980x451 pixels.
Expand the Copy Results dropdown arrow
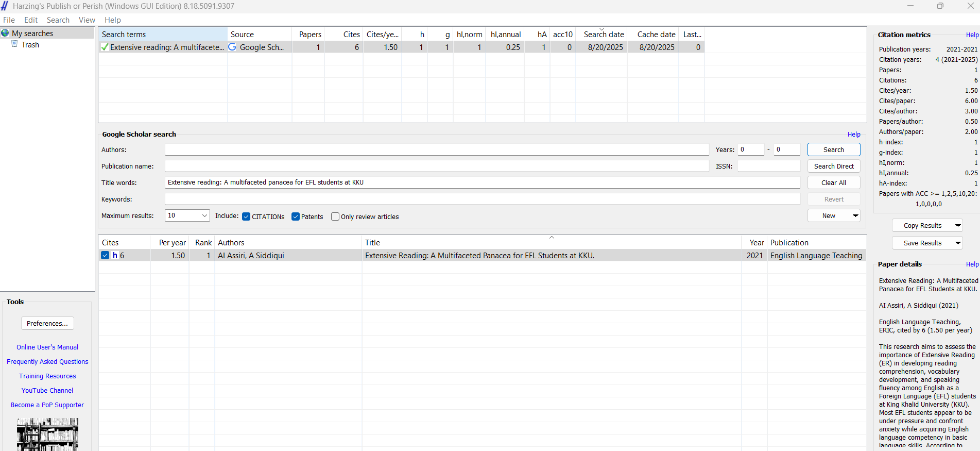pos(957,225)
